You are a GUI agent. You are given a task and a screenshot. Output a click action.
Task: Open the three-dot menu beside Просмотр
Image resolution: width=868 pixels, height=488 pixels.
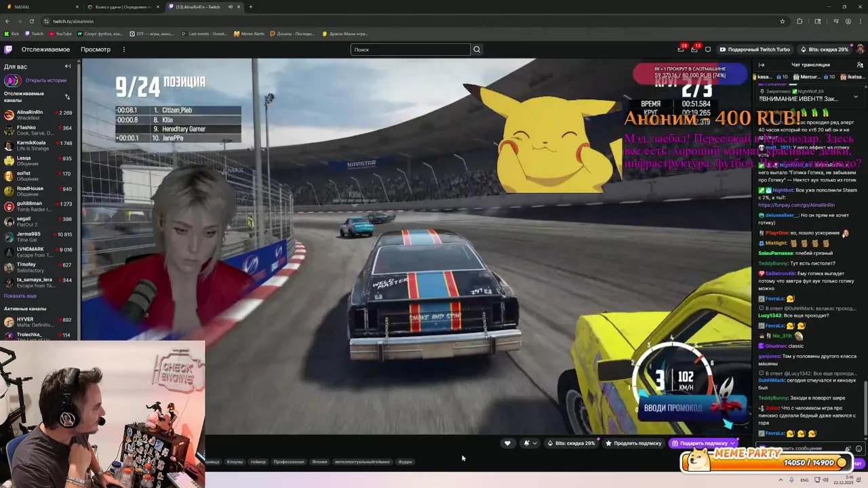(x=123, y=49)
